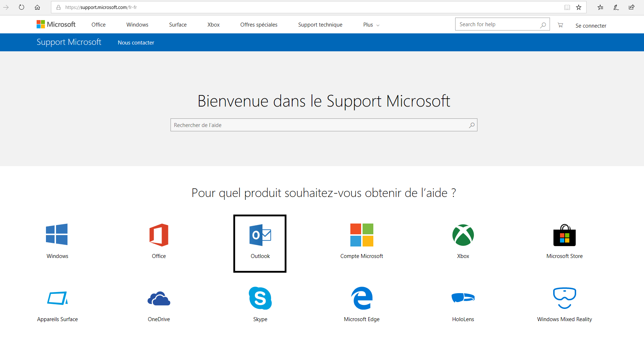This screenshot has width=644, height=343.
Task: Choose the Xbox product icon
Action: (x=463, y=235)
